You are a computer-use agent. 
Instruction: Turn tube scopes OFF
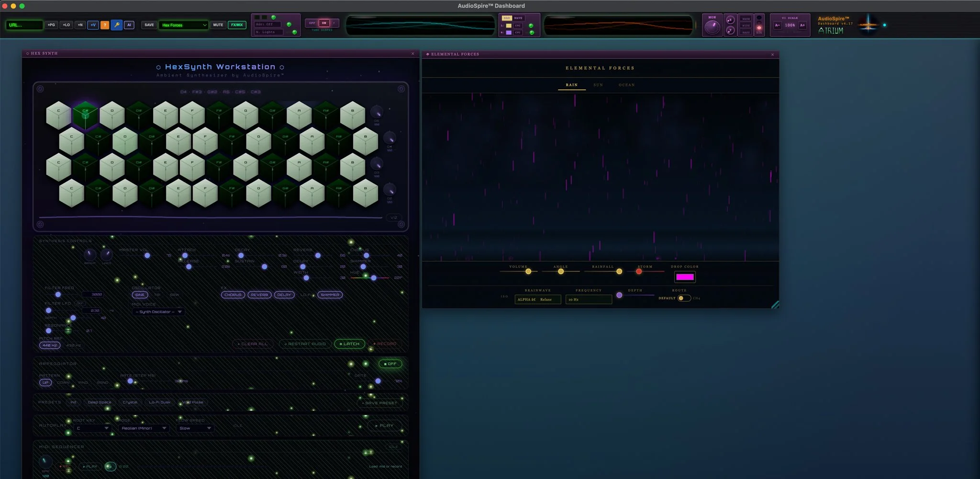[x=312, y=23]
